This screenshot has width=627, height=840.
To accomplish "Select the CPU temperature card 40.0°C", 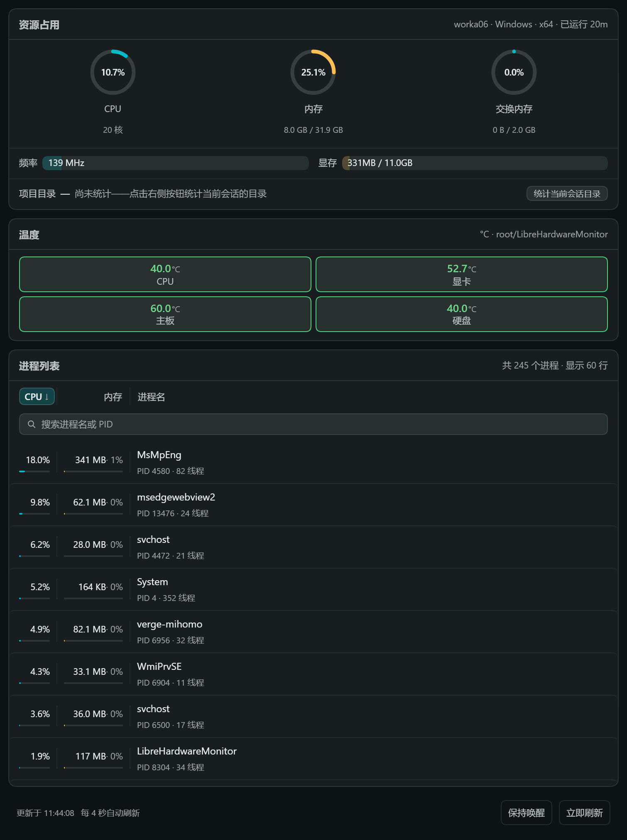I will pos(165,274).
